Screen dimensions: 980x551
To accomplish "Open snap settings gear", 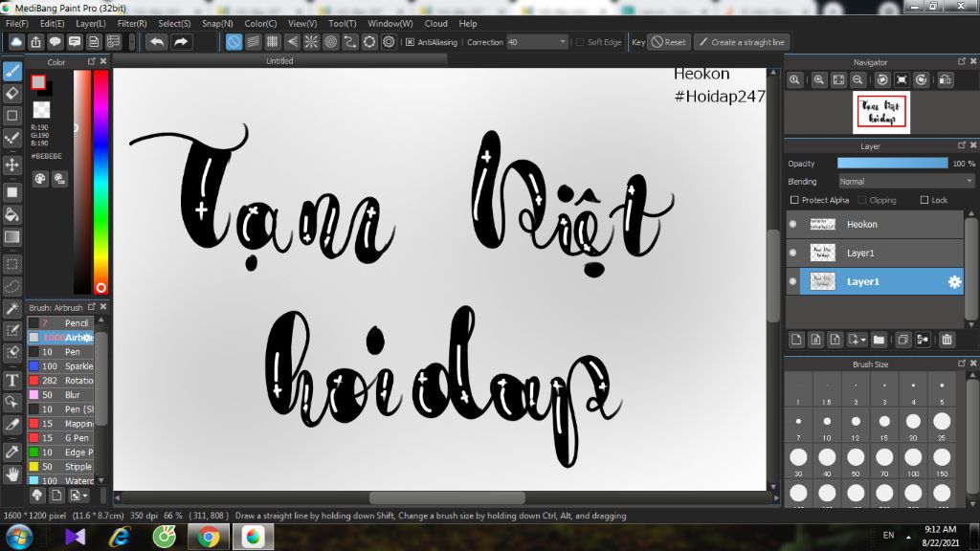I will (x=389, y=42).
